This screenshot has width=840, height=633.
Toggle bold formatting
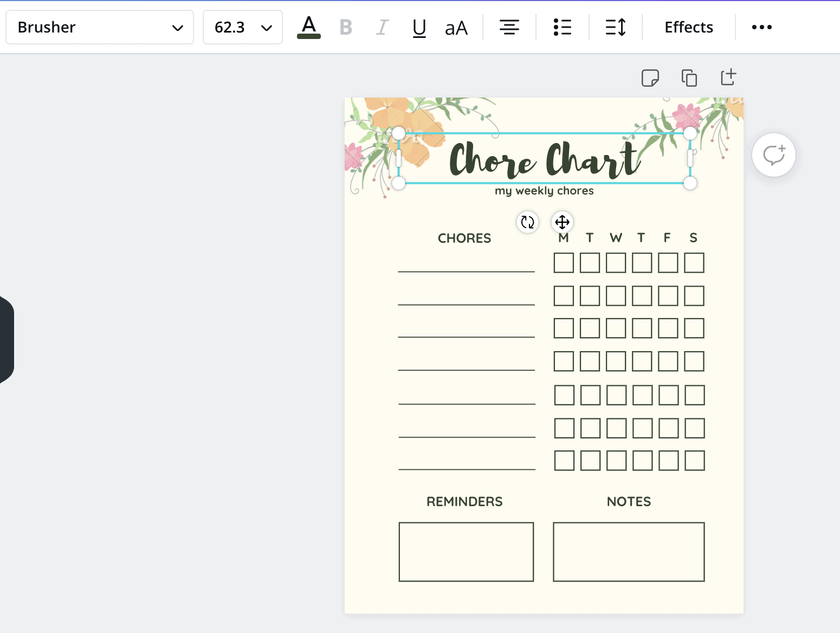[x=346, y=27]
